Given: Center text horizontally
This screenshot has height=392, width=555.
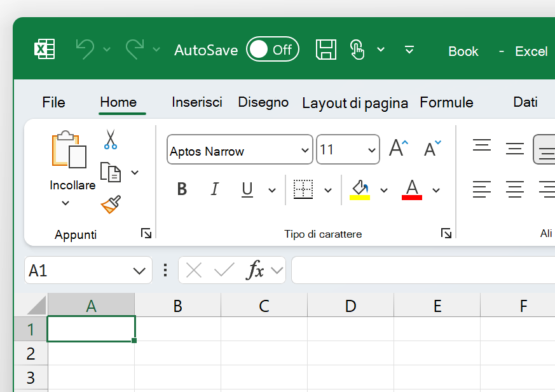Looking at the screenshot, I should click(515, 189).
